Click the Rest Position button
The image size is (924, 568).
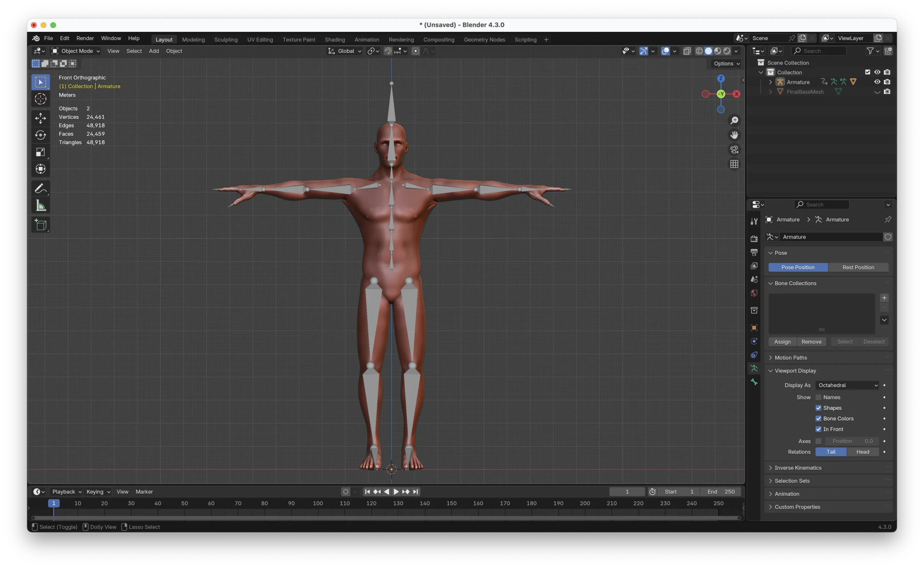pyautogui.click(x=858, y=267)
